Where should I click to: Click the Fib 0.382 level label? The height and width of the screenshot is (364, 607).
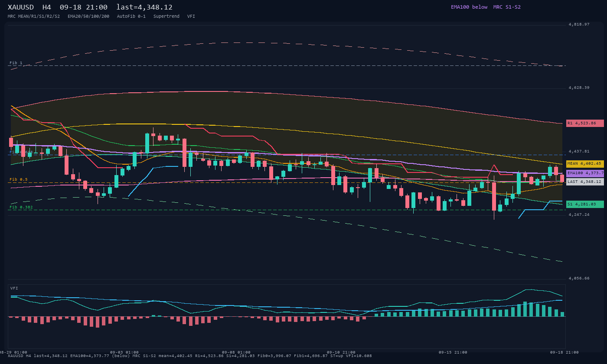click(21, 207)
